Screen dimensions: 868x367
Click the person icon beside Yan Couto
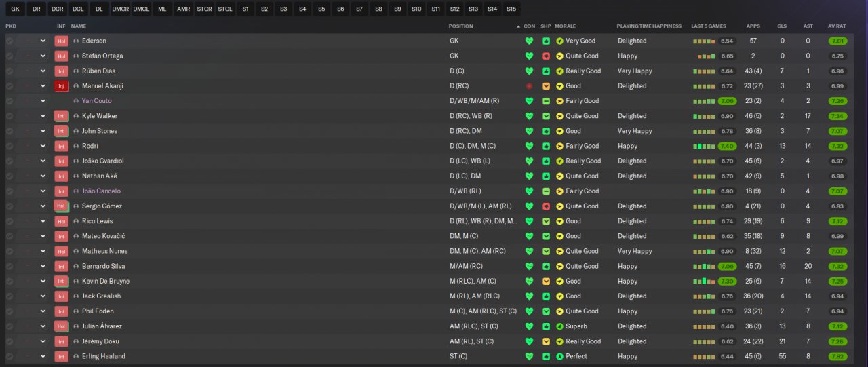(x=76, y=101)
